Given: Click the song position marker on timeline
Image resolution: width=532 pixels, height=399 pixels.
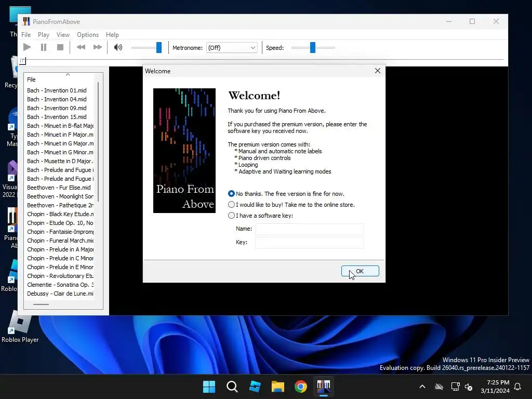Looking at the screenshot, I should (22, 61).
